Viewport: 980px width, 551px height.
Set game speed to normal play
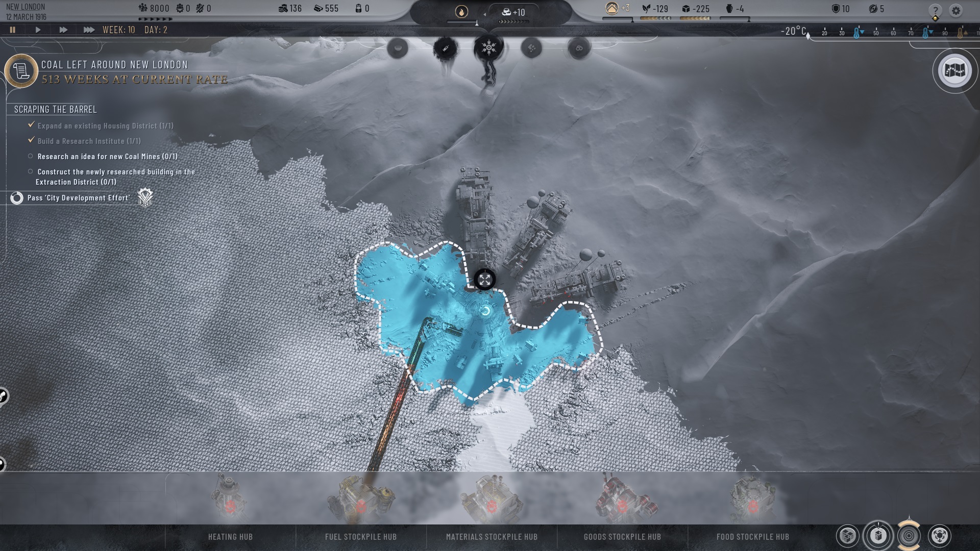[x=38, y=30]
